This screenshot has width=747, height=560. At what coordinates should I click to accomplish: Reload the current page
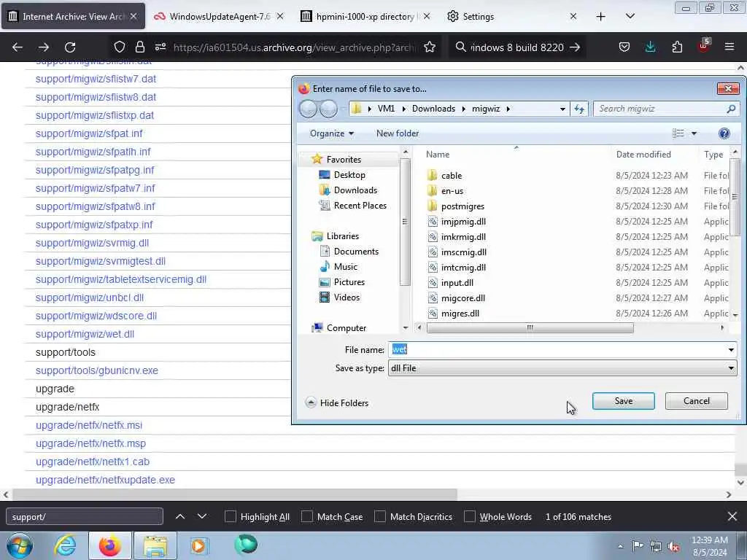[70, 47]
